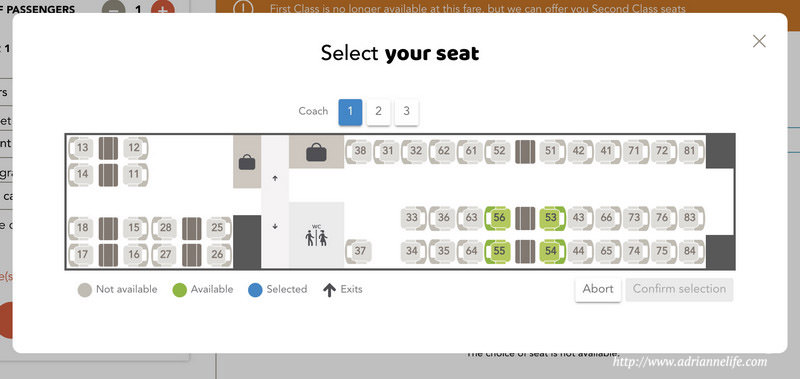
Task: Pick available seat 54
Action: [552, 251]
